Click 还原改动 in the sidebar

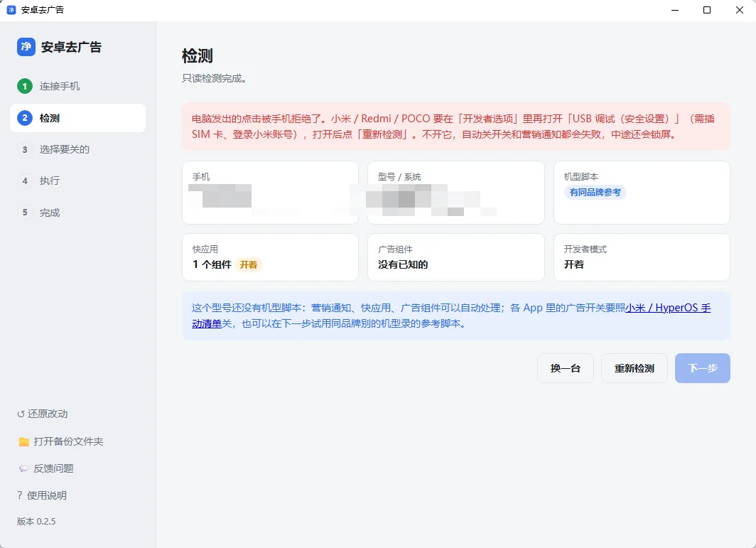pos(43,414)
